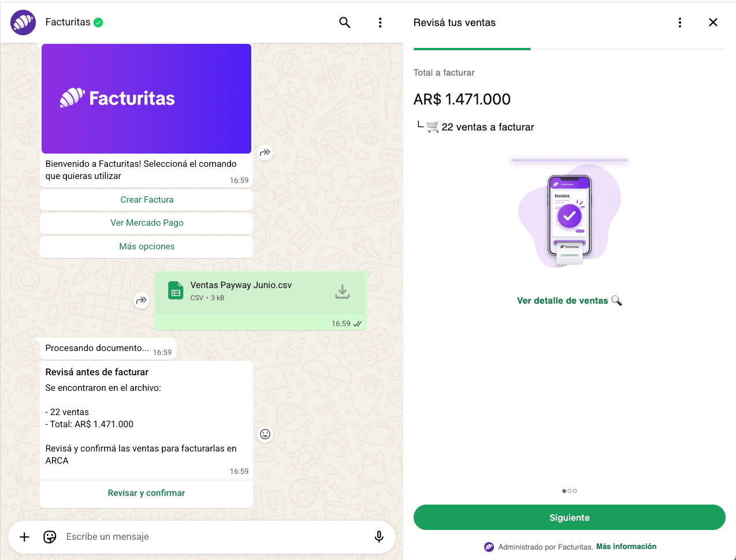The width and height of the screenshot is (736, 560).
Task: Start a voice message with the microphone
Action: pyautogui.click(x=379, y=537)
